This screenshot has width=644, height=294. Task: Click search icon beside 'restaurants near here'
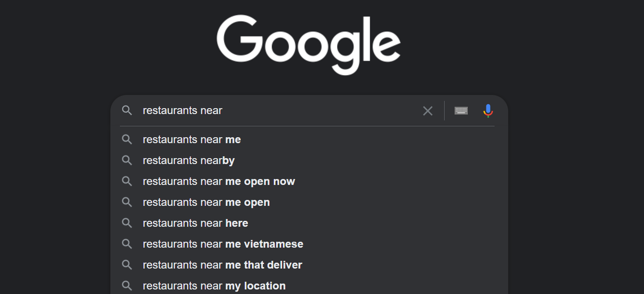pos(127,223)
